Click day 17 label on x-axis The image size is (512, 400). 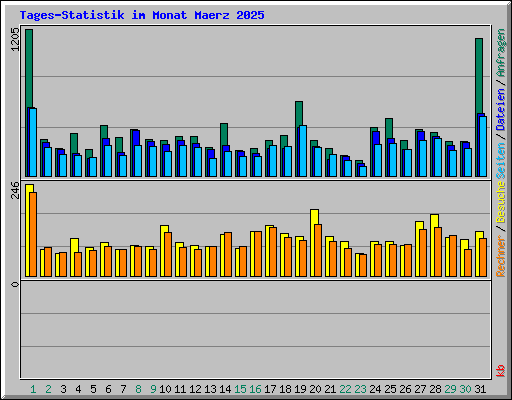click(270, 389)
